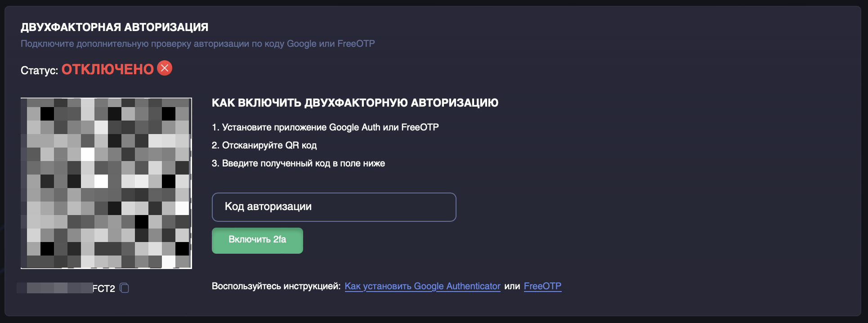Open the Как установить Google Authenticator instruction link

(x=422, y=286)
